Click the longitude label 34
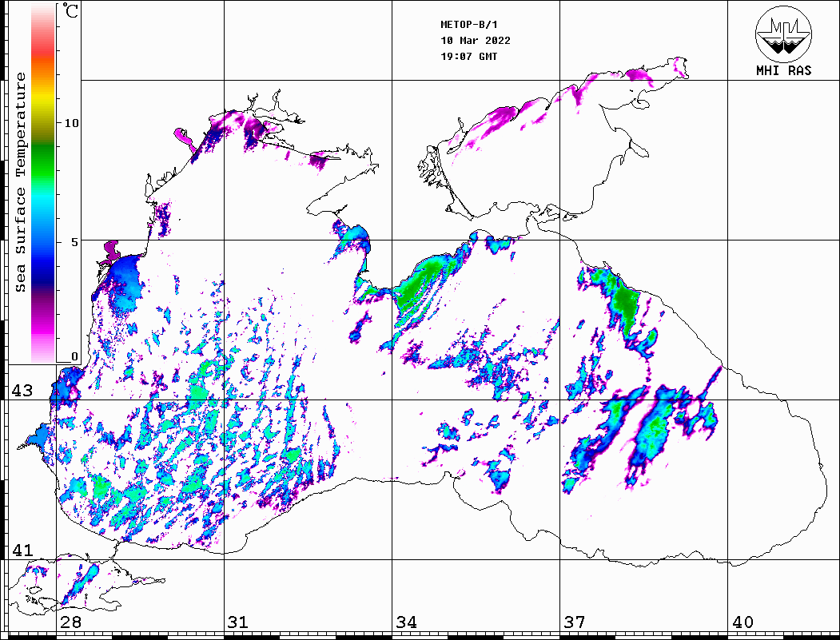 tap(406, 622)
